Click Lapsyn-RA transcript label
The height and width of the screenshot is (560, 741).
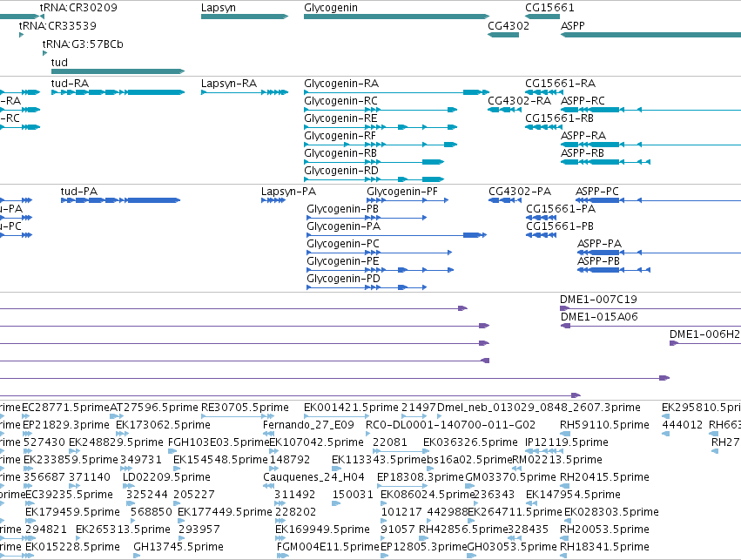pos(229,84)
